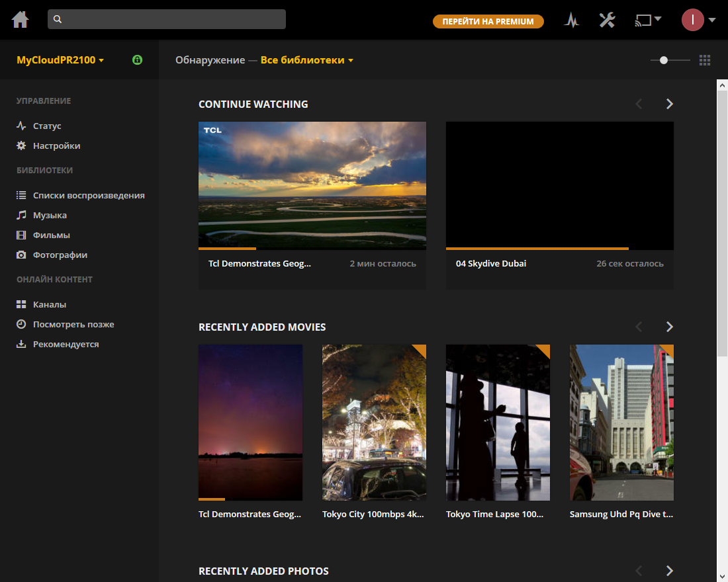
Task: Go to next Continue Watching items
Action: [669, 104]
